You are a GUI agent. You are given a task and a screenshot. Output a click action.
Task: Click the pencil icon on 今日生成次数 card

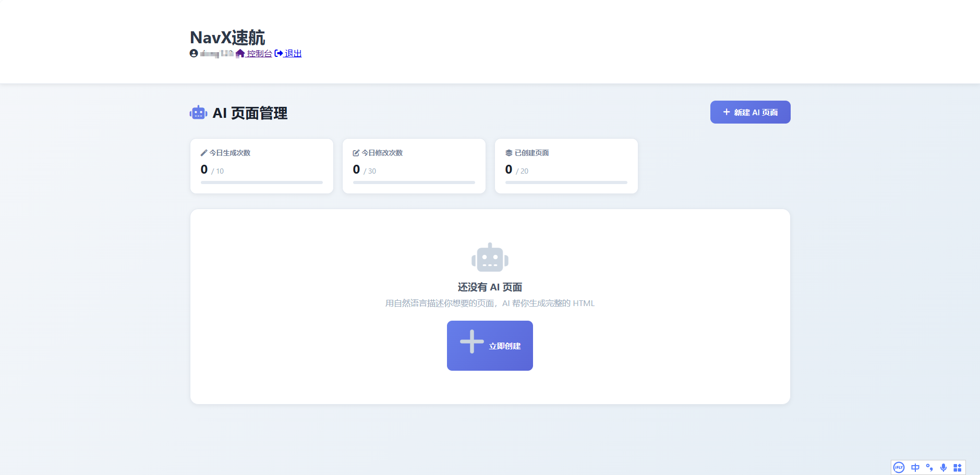(204, 153)
